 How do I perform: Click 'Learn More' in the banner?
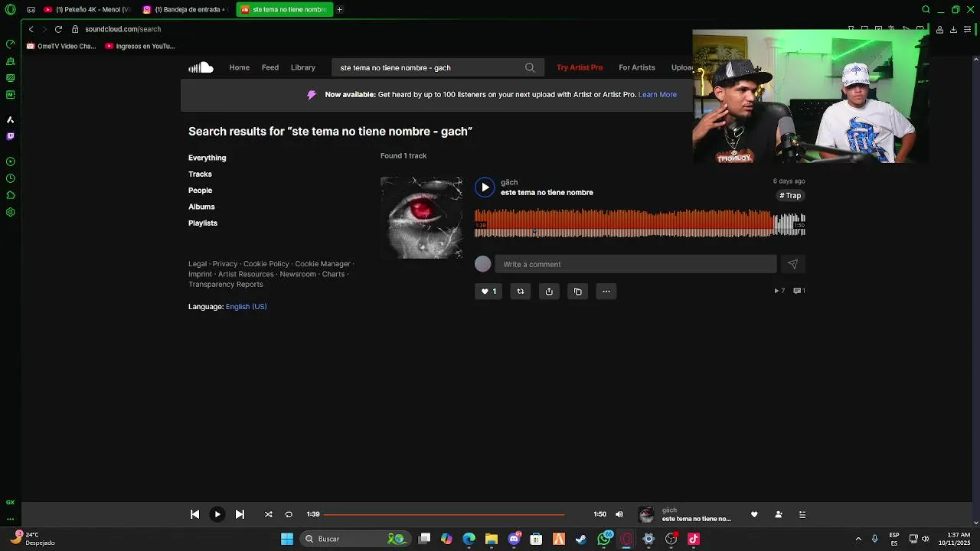tap(658, 94)
